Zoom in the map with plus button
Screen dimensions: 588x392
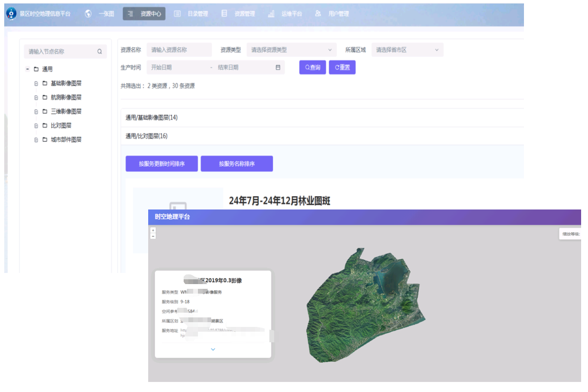(153, 230)
